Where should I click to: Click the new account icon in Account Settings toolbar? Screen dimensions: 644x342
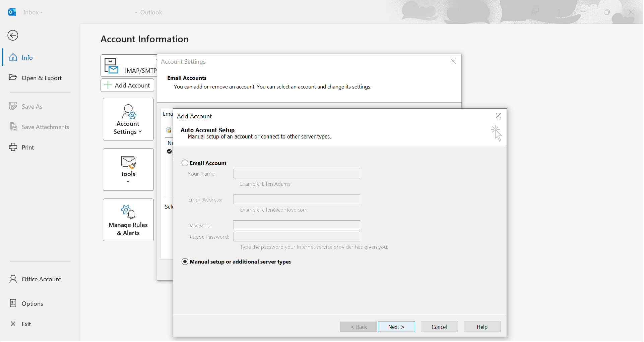169,130
